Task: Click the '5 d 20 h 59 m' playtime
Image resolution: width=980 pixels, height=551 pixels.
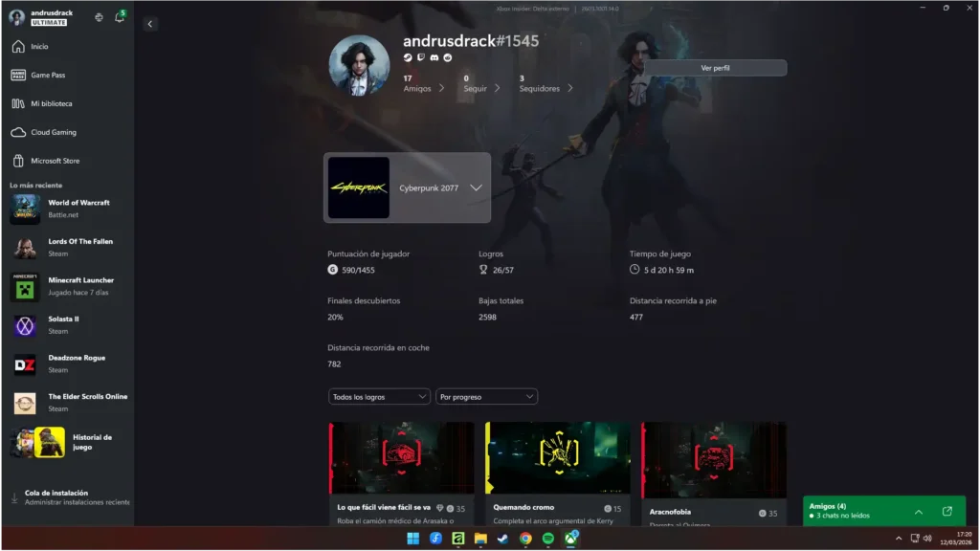Action: click(669, 270)
